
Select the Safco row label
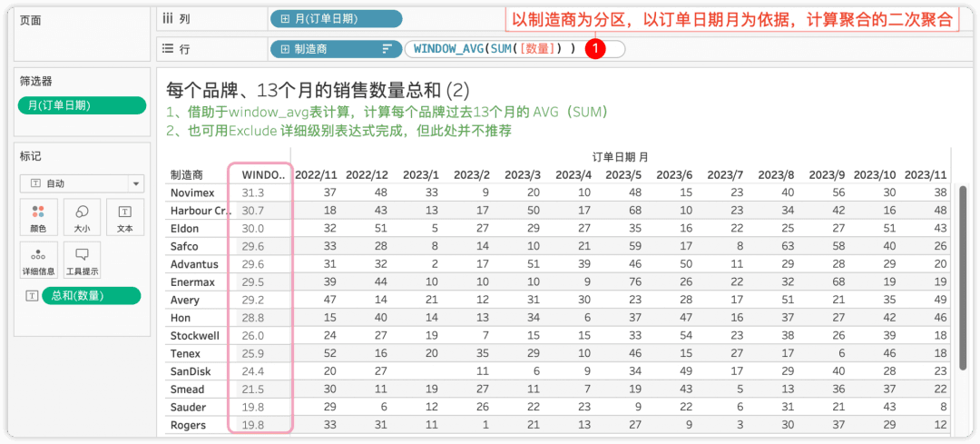tap(184, 246)
